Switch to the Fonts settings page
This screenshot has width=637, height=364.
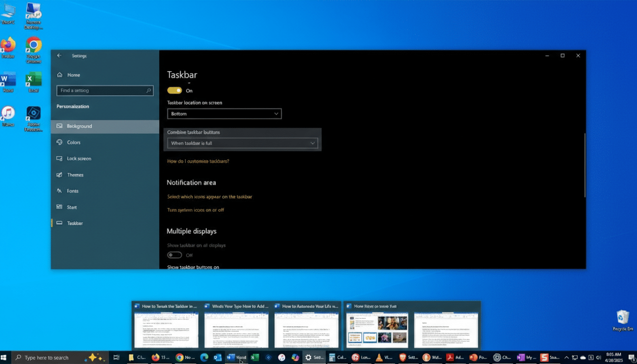point(73,191)
